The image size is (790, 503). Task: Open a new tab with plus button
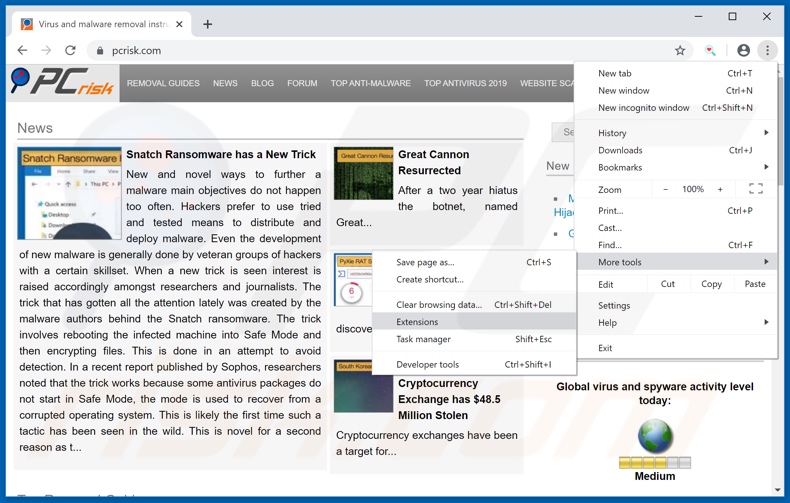point(208,24)
